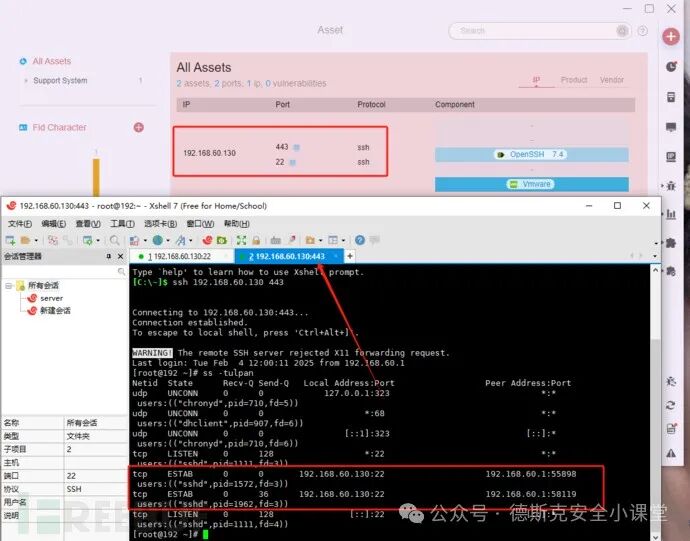Screen dimensions: 690x541
Task: Click the bar chart icon in Asset sidebar
Action: click(x=671, y=214)
